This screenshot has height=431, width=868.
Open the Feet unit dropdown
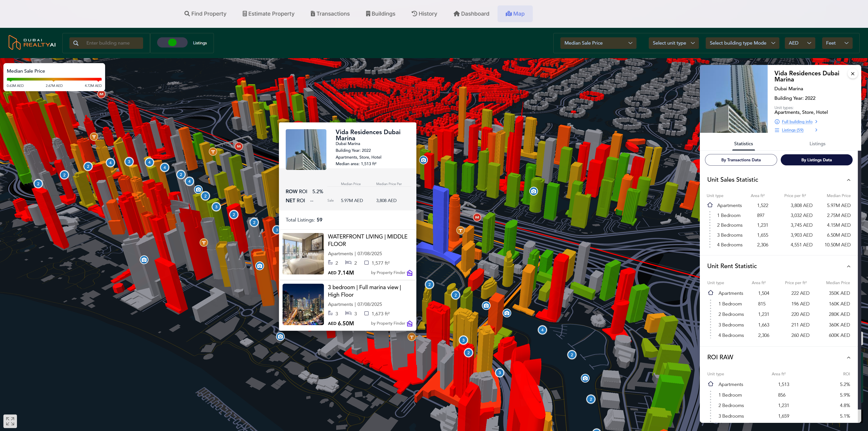pyautogui.click(x=837, y=43)
